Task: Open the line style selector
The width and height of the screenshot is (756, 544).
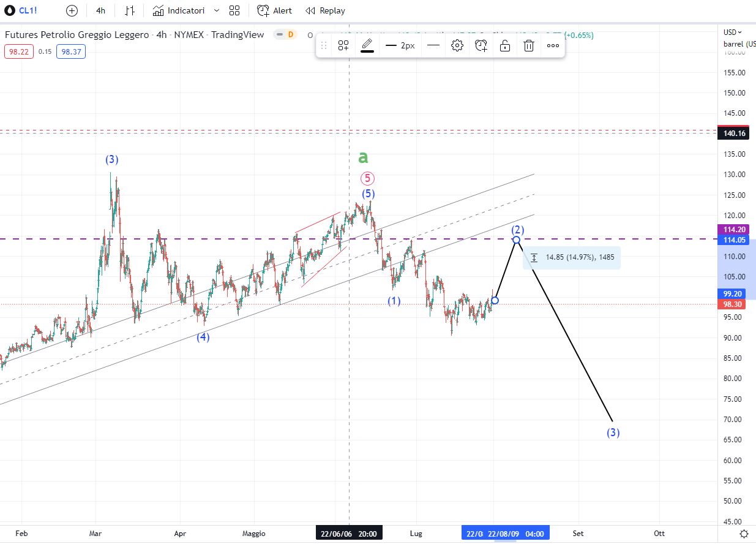Action: (x=433, y=45)
